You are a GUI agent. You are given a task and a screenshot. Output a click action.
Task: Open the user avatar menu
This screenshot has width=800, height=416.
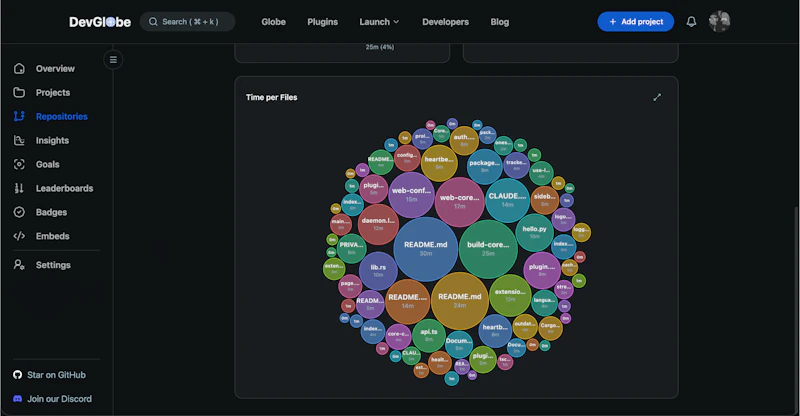click(719, 21)
